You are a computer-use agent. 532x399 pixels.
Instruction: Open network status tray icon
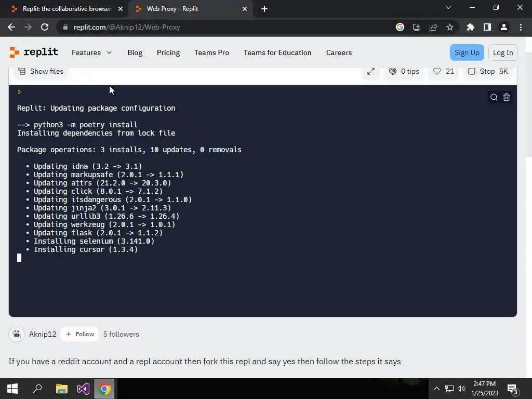pyautogui.click(x=449, y=389)
